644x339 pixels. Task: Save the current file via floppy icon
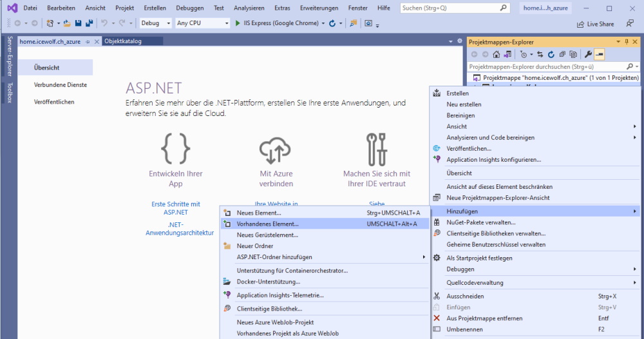78,23
